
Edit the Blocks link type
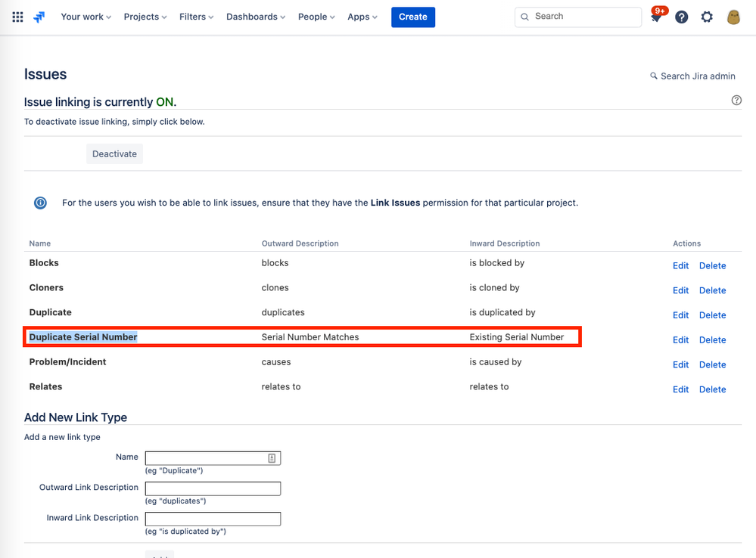680,265
